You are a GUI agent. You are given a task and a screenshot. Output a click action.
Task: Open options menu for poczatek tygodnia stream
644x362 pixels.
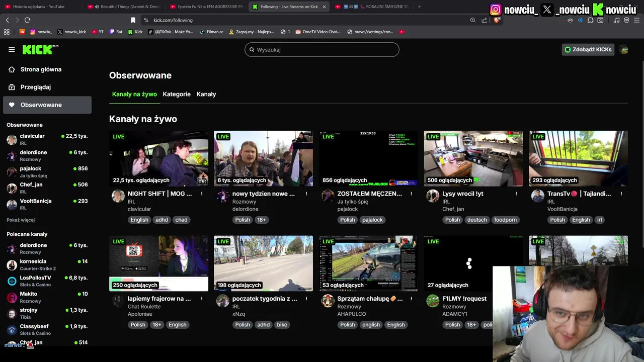click(x=306, y=299)
